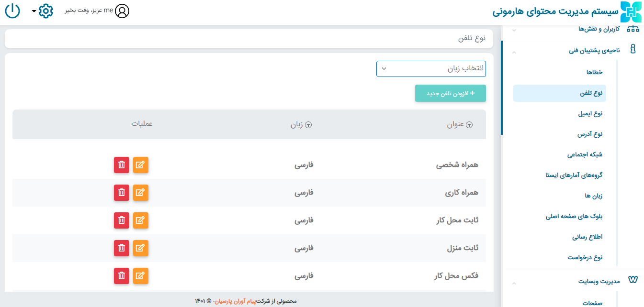Screen dimensions: 644x307
Task: Delete the همراه کاری row
Action: click(122, 193)
